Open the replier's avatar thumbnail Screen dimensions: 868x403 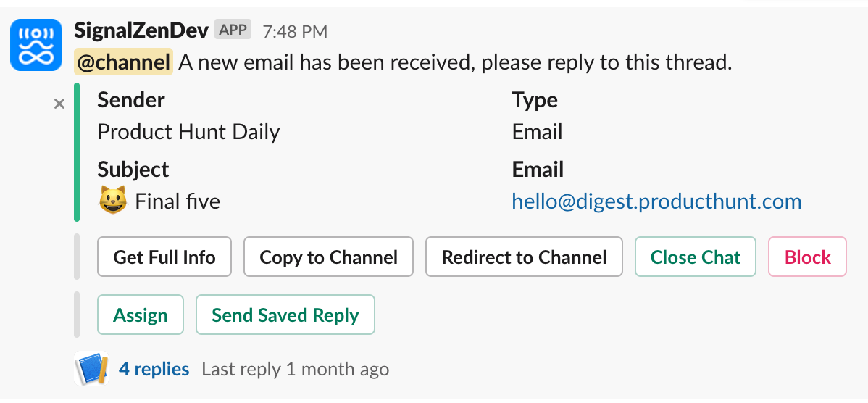pos(92,369)
